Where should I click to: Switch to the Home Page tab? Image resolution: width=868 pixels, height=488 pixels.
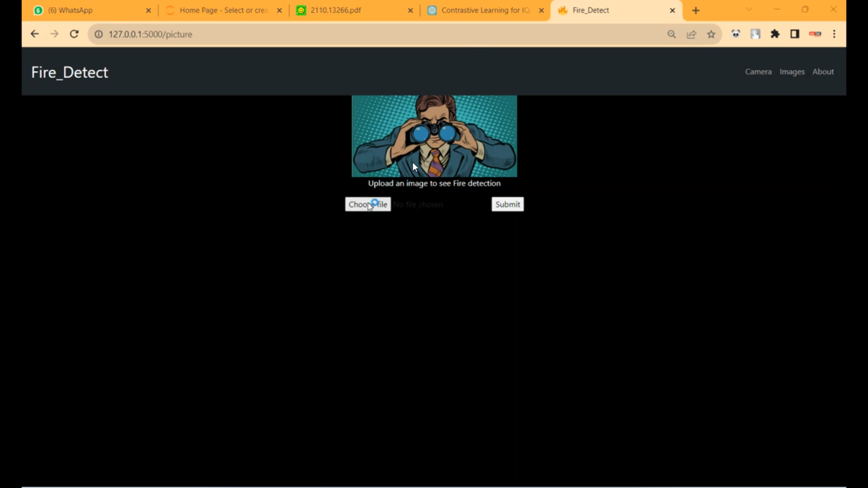tap(223, 10)
